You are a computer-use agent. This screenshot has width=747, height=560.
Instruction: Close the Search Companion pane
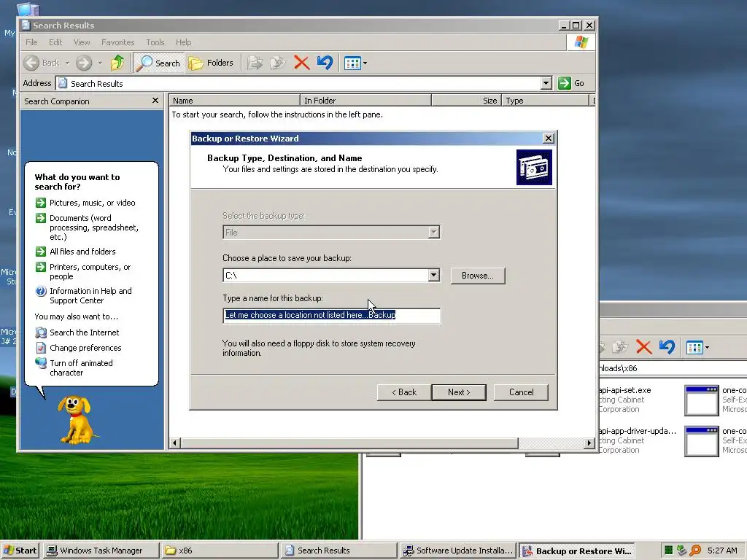[155, 101]
